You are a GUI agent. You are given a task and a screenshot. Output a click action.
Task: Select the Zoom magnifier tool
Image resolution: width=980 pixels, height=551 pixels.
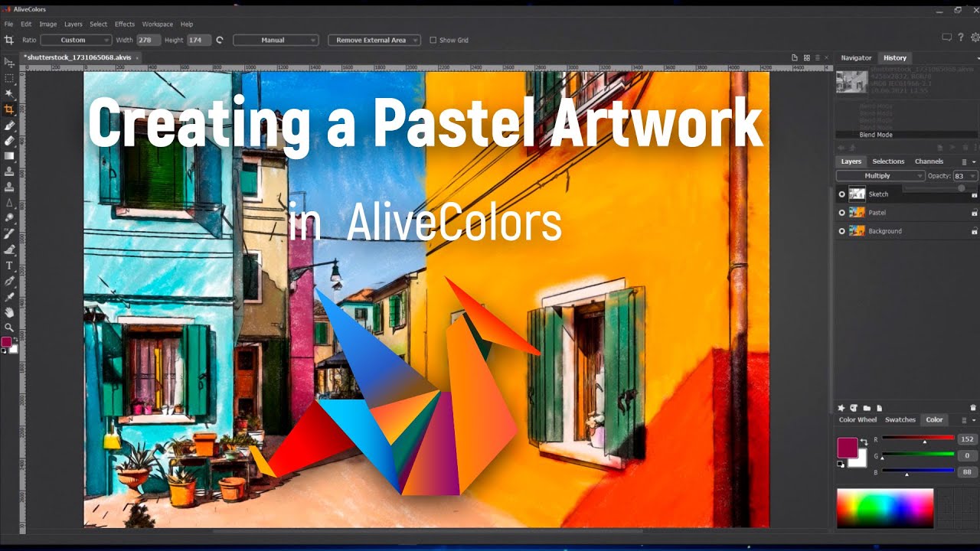[9, 328]
